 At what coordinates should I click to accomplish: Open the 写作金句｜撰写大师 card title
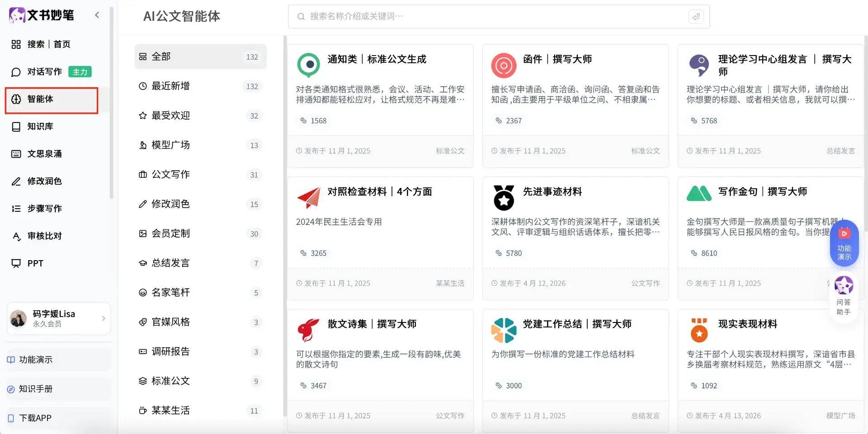point(762,191)
